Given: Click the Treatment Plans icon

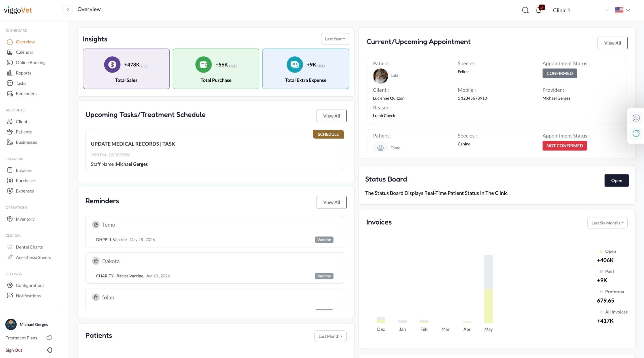Looking at the screenshot, I should tap(49, 338).
